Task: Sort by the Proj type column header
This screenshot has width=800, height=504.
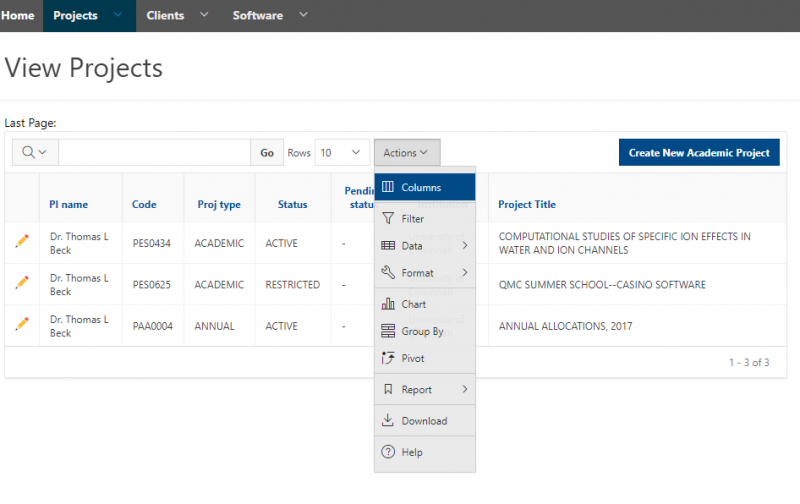Action: coord(219,205)
